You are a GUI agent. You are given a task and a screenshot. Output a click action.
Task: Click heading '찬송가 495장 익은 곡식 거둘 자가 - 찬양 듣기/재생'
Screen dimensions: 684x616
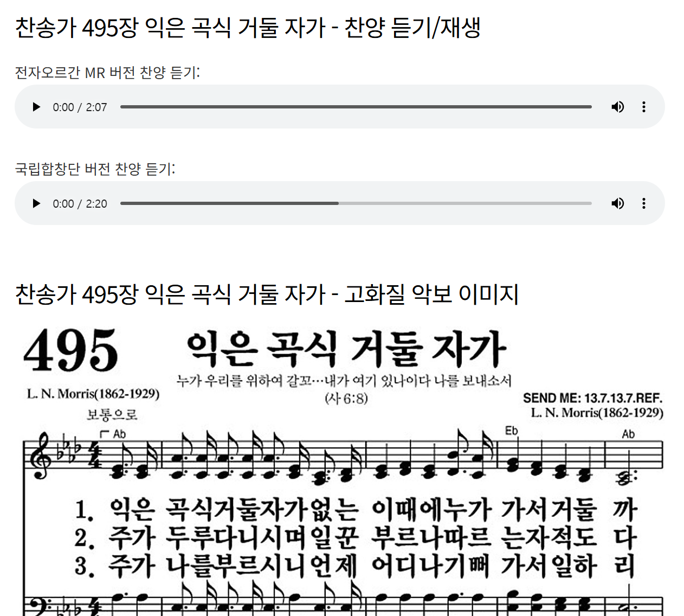click(248, 28)
